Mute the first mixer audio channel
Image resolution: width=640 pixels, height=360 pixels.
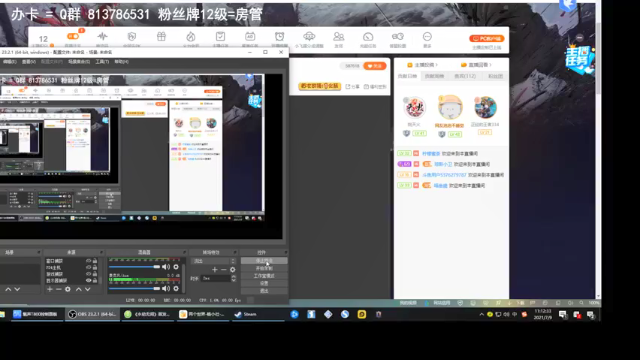pos(166,267)
